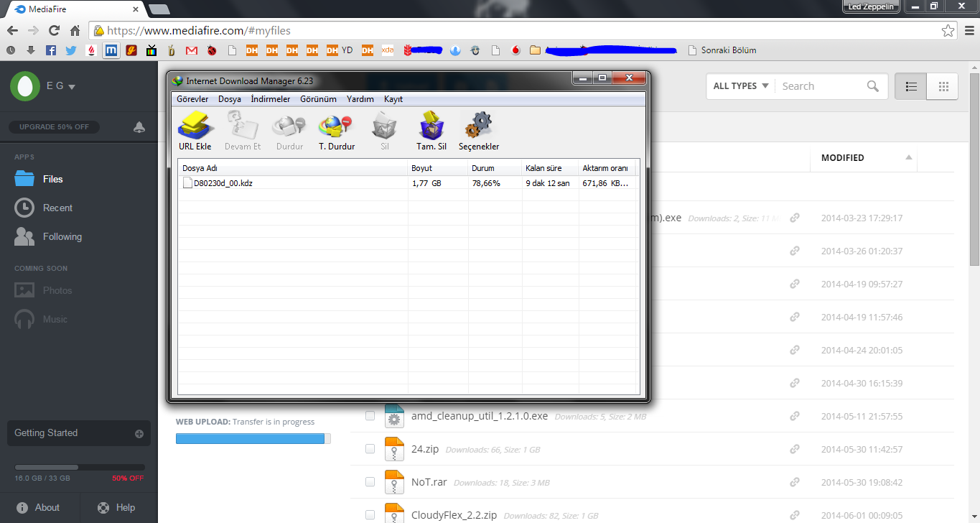Click the notification bell icon
Viewport: 980px width, 523px height.
tap(139, 127)
